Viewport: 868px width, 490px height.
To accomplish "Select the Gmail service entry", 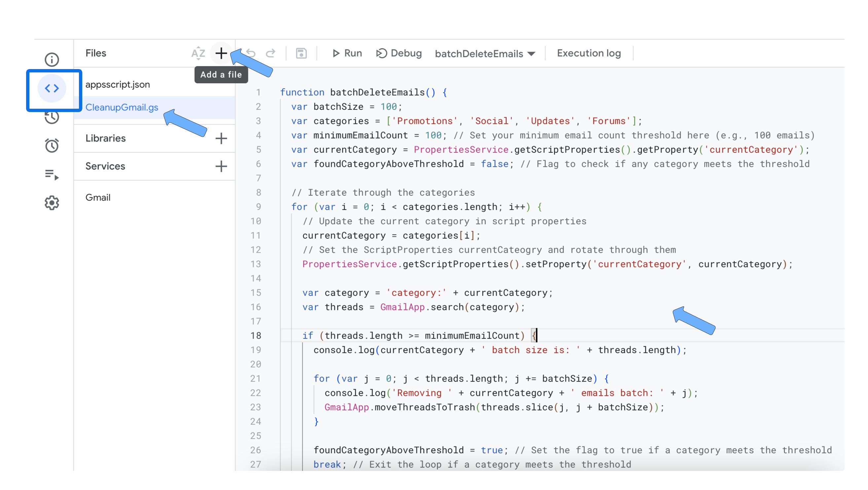I will click(x=98, y=198).
